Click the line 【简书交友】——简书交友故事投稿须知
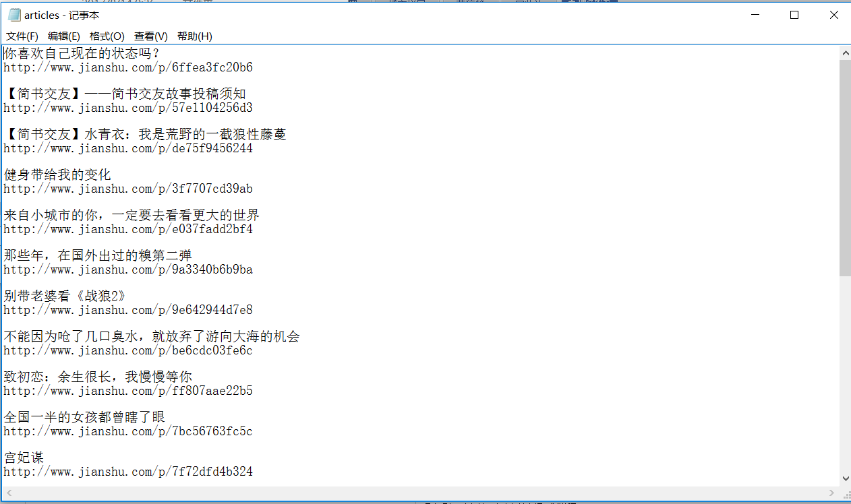This screenshot has height=504, width=851. 125,94
